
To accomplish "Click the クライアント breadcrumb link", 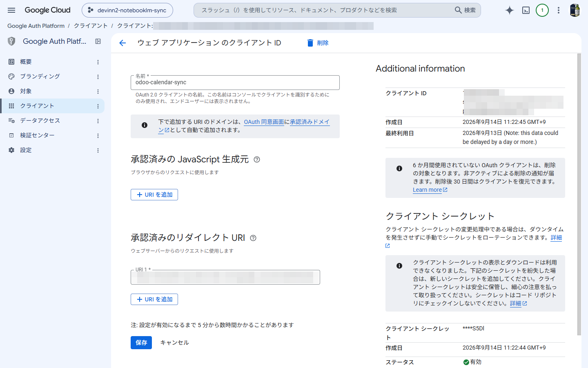I will (x=91, y=26).
